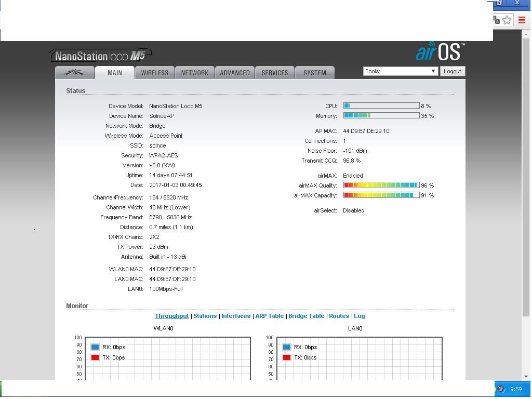The width and height of the screenshot is (532, 399).
Task: Click the Version value "v6.0 (XW)"
Action: 162,165
